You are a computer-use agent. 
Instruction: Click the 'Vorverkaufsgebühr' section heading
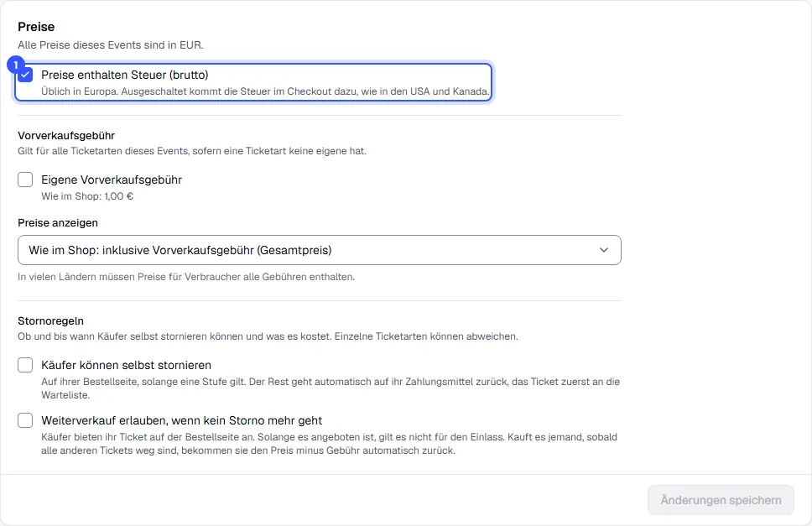66,136
